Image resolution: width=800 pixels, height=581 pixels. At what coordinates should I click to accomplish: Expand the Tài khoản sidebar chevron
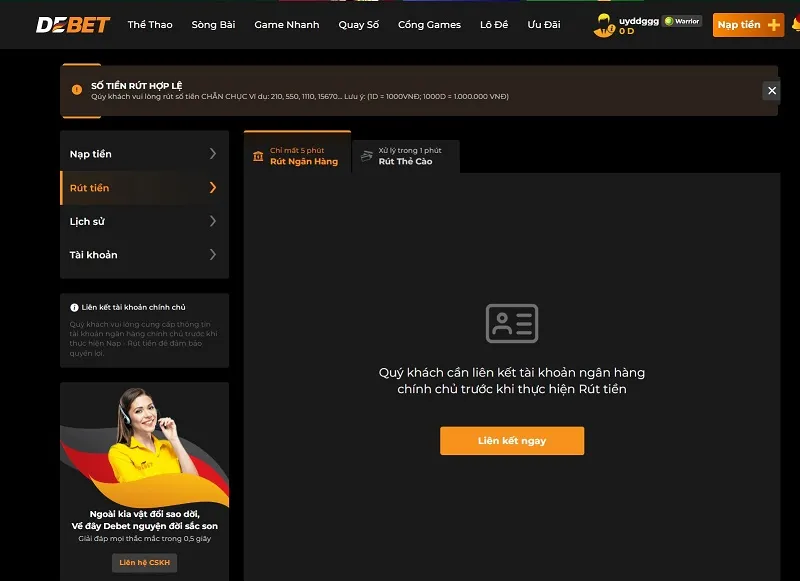click(x=212, y=255)
